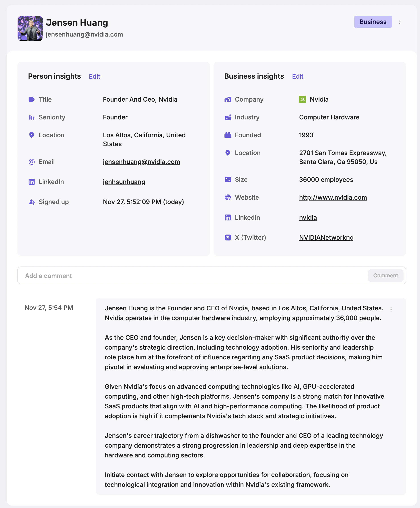Click the Website globe icon

228,198
